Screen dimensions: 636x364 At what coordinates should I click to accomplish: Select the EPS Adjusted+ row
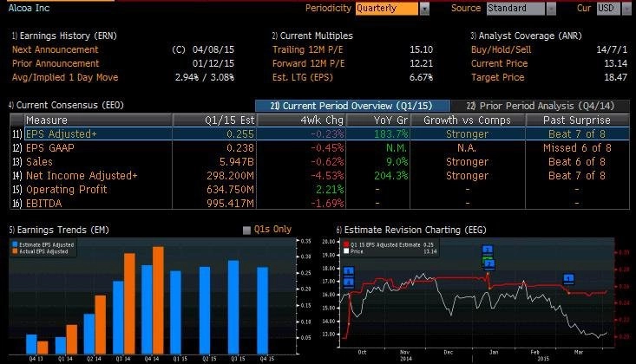pos(319,133)
